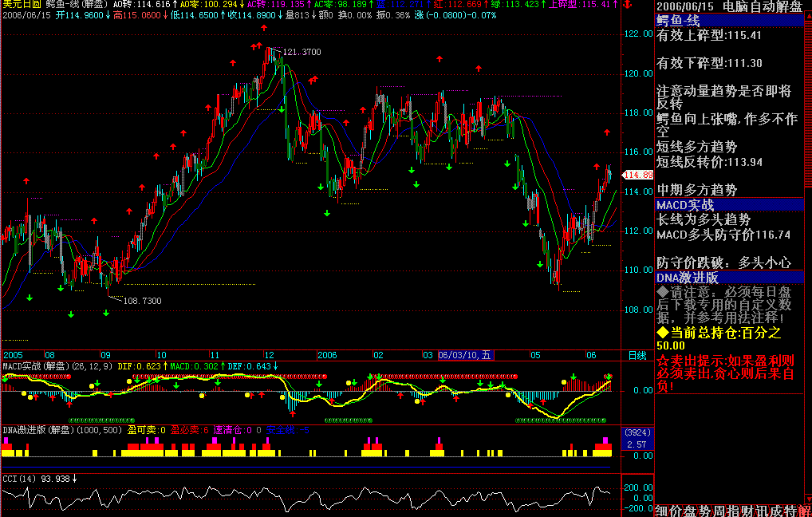
Task: Select the highlighted 解 tab
Action: coord(805,511)
